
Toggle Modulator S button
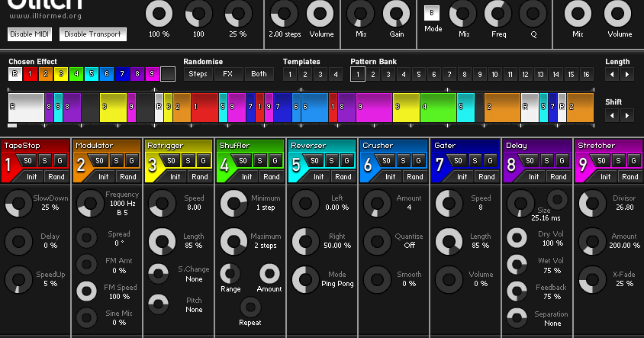117,160
